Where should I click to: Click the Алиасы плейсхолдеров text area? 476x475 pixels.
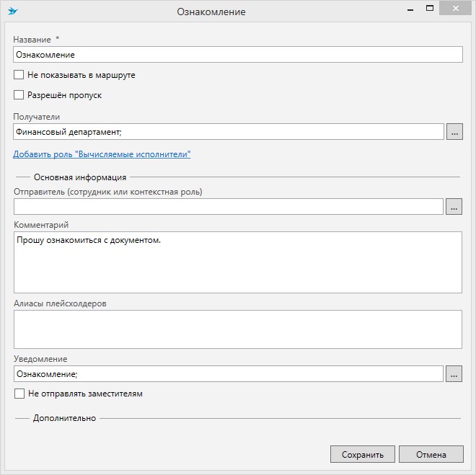point(238,329)
